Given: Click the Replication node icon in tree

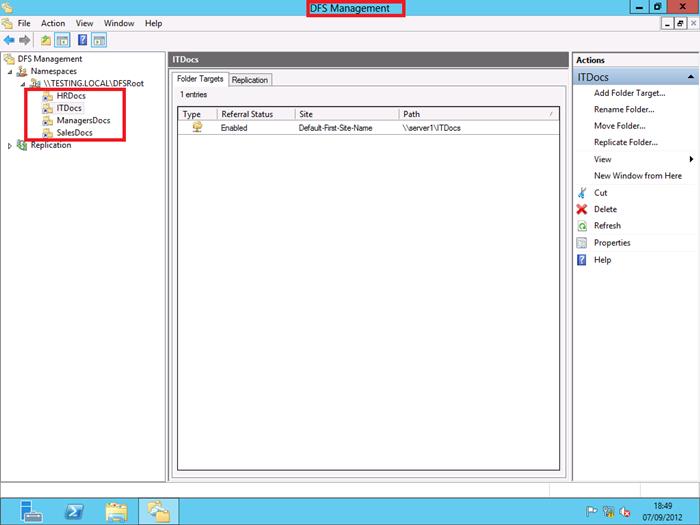Looking at the screenshot, I should coord(21,145).
